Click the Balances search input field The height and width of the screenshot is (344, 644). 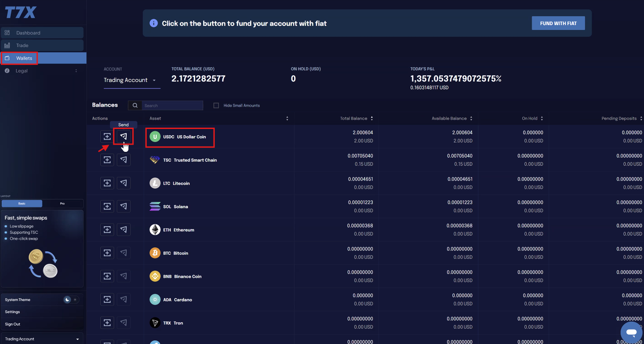pos(172,105)
